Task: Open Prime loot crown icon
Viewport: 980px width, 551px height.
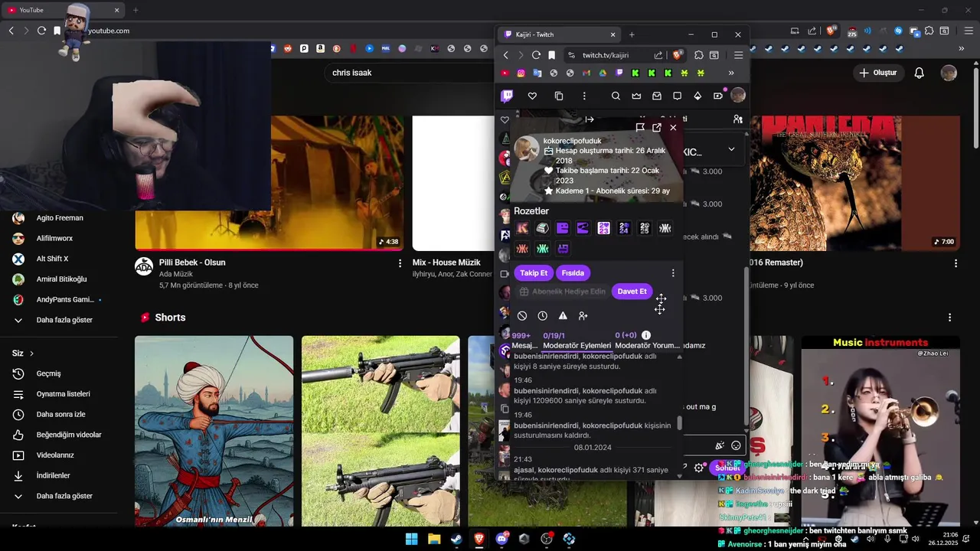Action: 636,96
